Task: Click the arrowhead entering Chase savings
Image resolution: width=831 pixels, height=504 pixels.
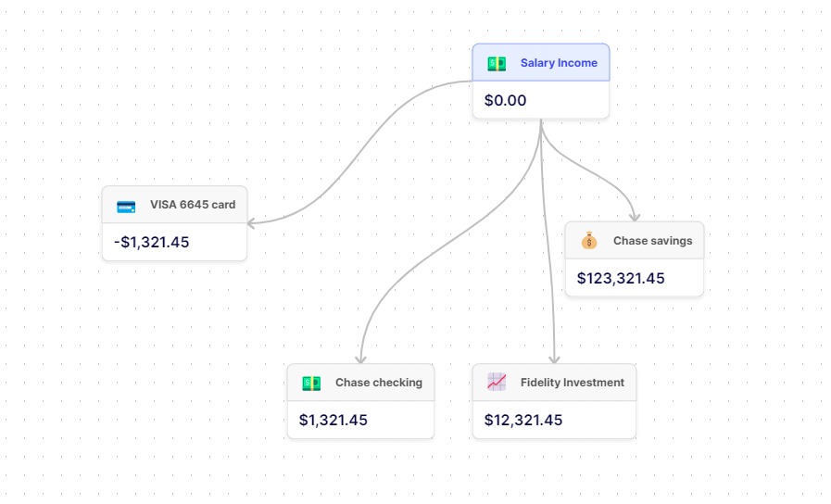Action: (635, 218)
